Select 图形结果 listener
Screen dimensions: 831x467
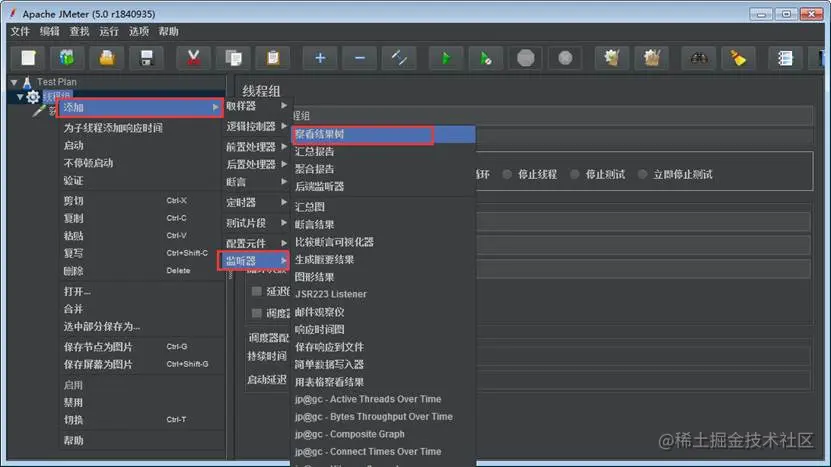tap(384, 277)
